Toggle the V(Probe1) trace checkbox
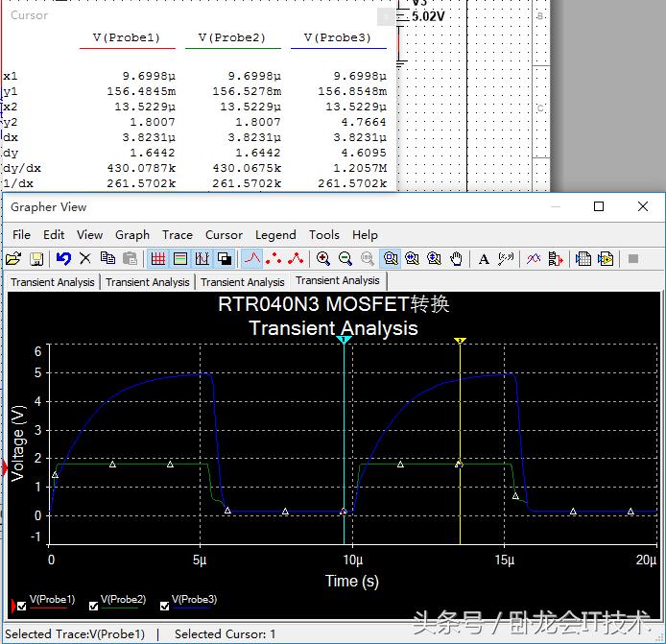The height and width of the screenshot is (644, 666). coord(21,606)
